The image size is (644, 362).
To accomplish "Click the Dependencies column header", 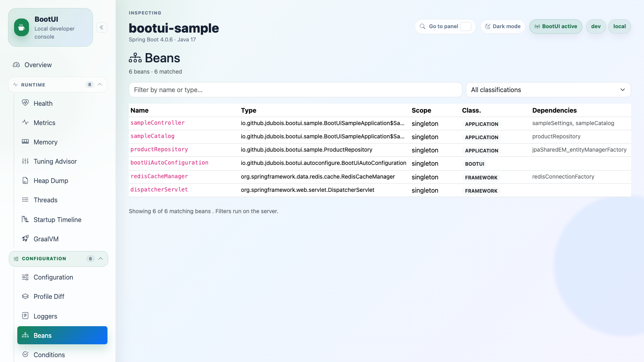I will click(x=554, y=110).
